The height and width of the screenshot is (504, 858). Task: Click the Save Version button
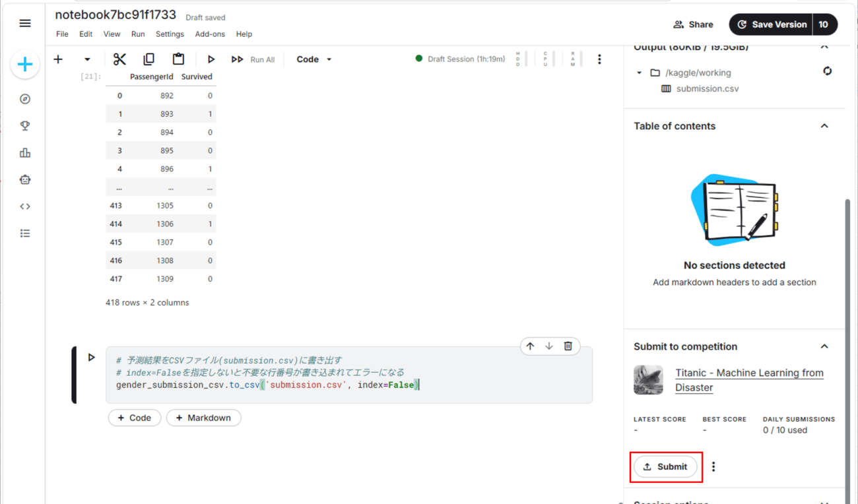coord(771,24)
